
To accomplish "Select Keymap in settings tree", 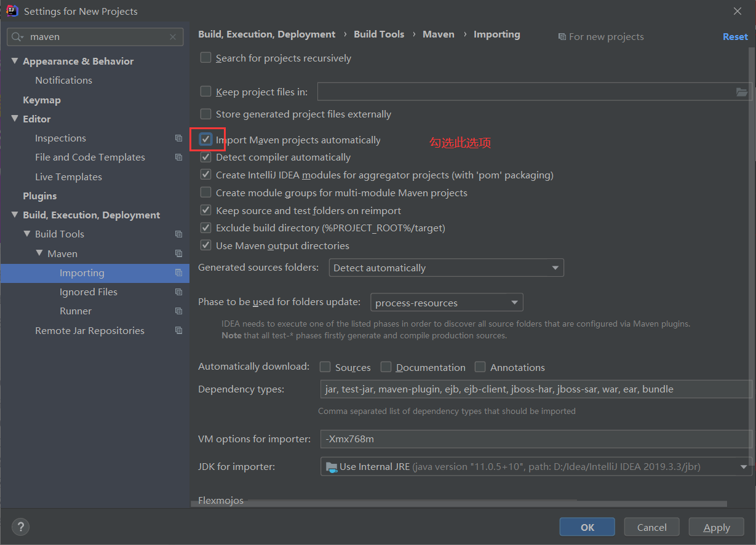I will point(42,100).
